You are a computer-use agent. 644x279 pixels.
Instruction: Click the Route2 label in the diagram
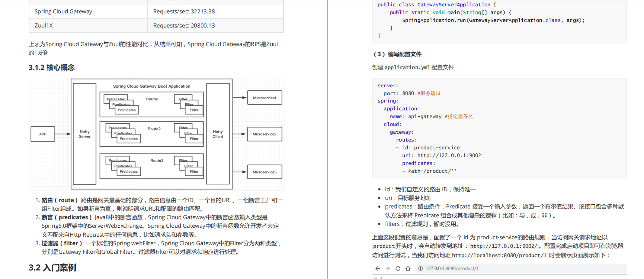coord(154,129)
